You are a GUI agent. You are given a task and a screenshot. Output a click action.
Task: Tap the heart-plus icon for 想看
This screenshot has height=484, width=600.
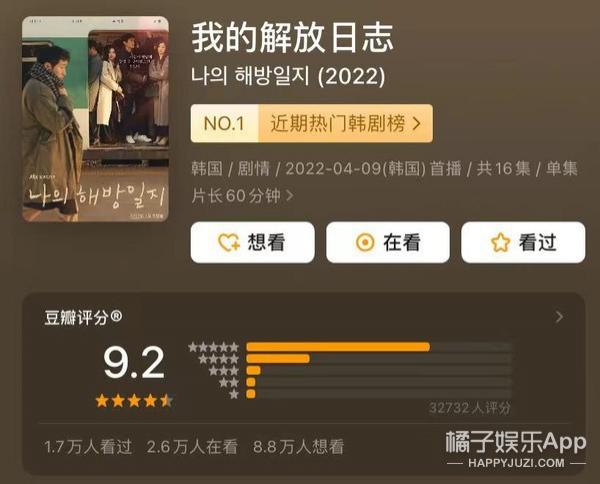228,243
